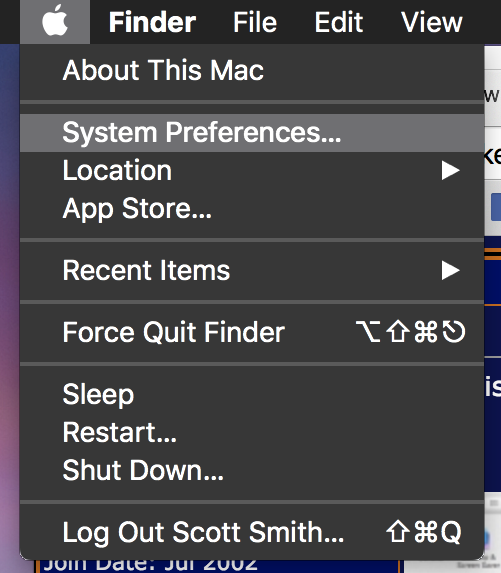
Task: Select the Location menu entry
Action: pyautogui.click(x=252, y=171)
